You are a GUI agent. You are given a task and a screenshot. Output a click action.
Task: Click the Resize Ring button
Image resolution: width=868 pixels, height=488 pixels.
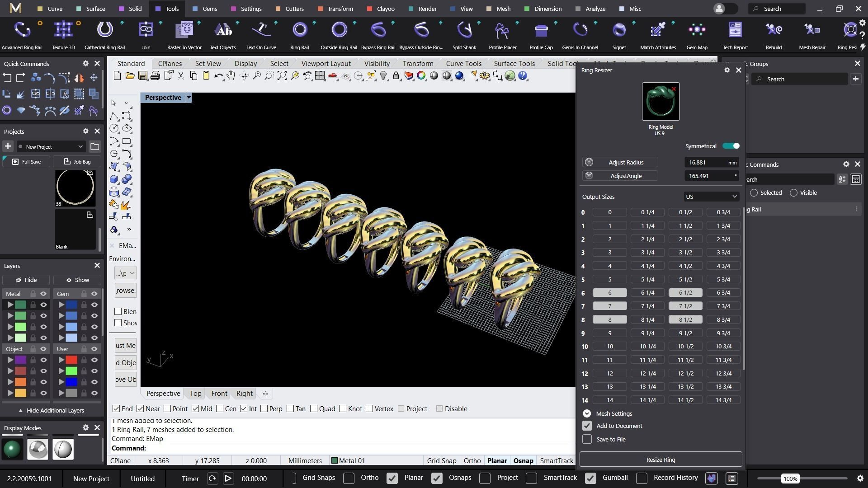[x=660, y=460]
